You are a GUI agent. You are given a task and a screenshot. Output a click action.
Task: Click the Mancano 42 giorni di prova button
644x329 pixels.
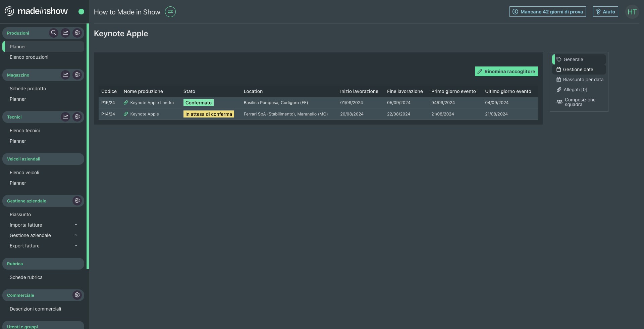pos(548,12)
